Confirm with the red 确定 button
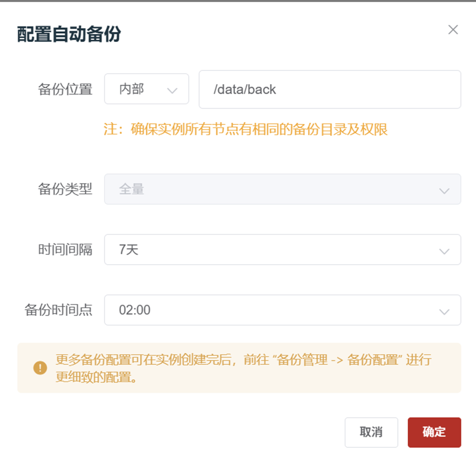 point(434,432)
